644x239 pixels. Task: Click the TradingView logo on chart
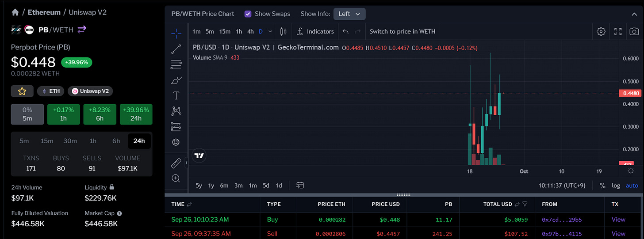point(199,156)
